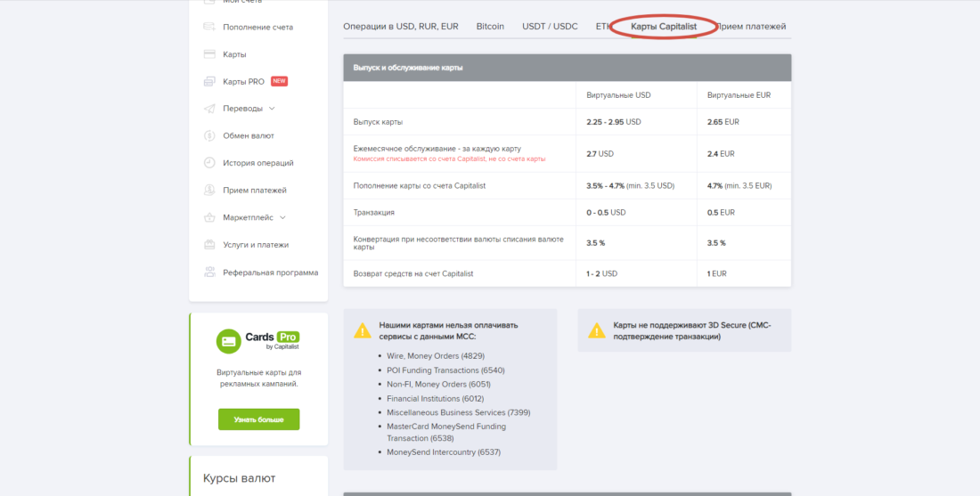Open Реферальная программа in sidebar
Screen dimensions: 980x496
[x=271, y=272]
